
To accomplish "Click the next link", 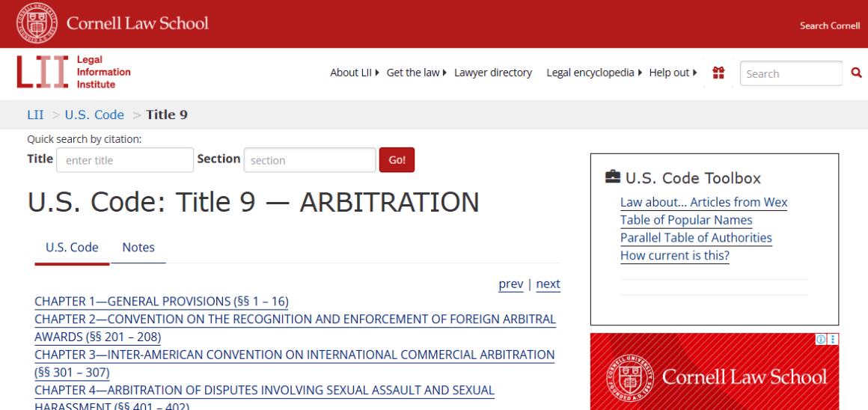I will tap(548, 284).
